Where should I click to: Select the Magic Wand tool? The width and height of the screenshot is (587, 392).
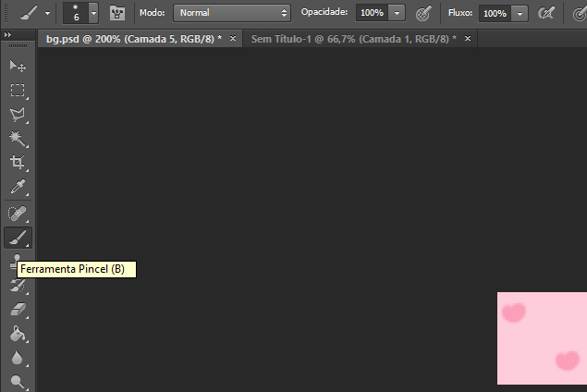click(x=18, y=139)
